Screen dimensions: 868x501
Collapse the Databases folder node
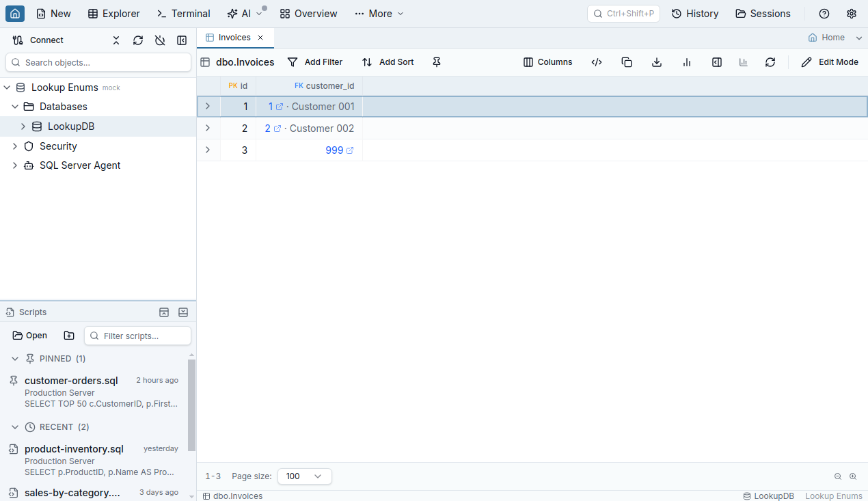pos(15,107)
